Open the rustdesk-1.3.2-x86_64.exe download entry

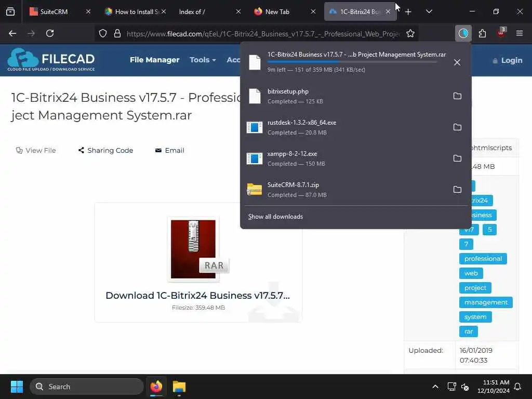pyautogui.click(x=344, y=127)
